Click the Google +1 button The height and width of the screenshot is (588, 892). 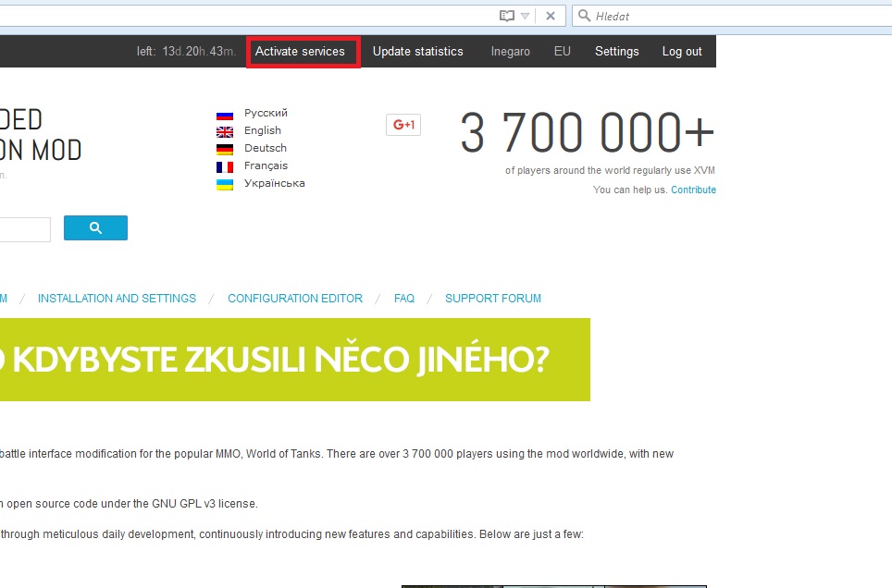click(403, 125)
